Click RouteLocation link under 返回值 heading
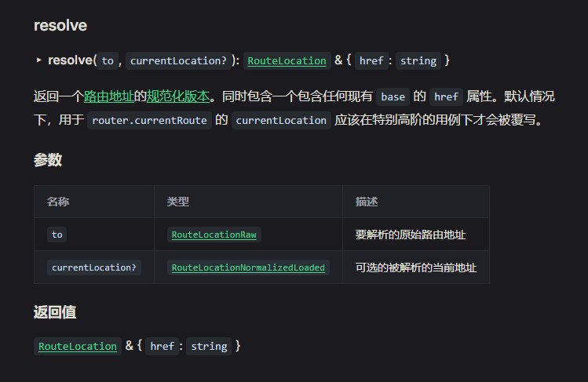This screenshot has width=588, height=382. [x=78, y=346]
